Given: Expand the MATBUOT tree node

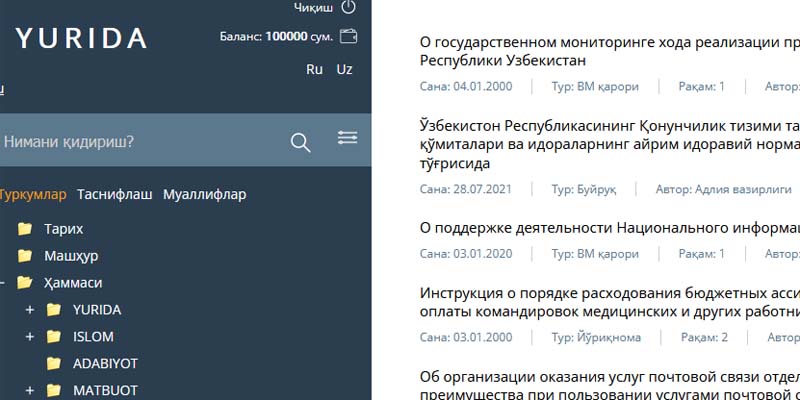Looking at the screenshot, I should click(x=30, y=391).
